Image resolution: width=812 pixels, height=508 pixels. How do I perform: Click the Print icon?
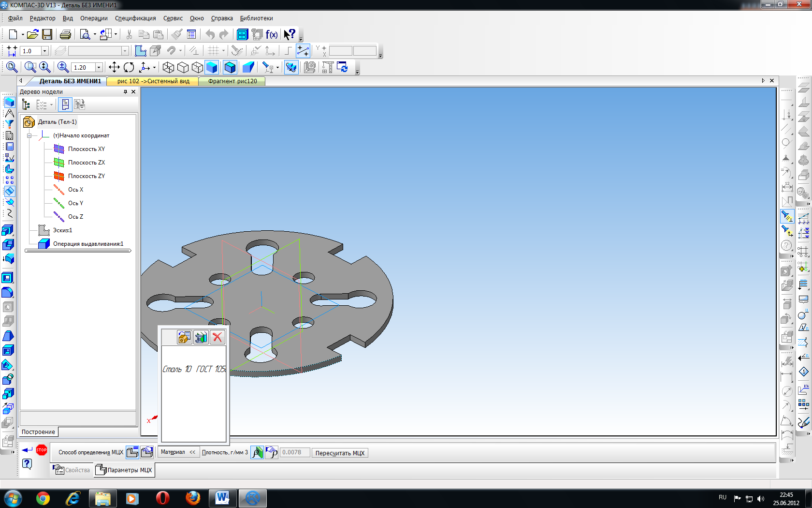click(65, 34)
